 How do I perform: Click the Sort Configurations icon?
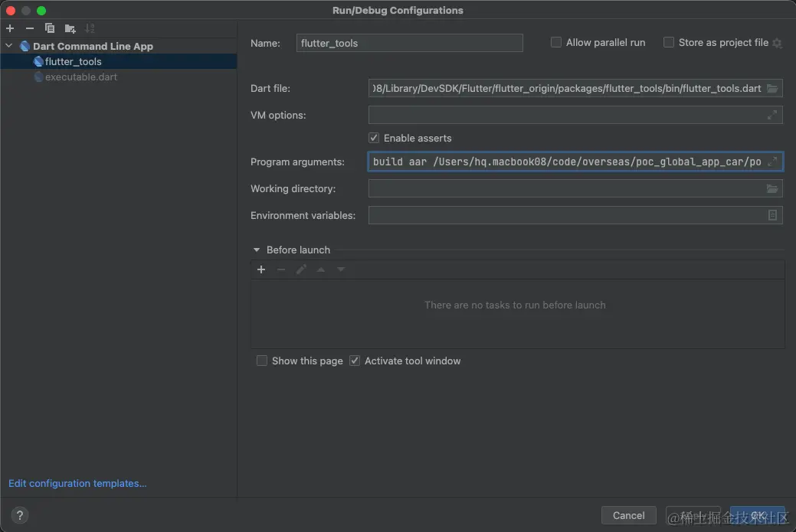pos(90,28)
